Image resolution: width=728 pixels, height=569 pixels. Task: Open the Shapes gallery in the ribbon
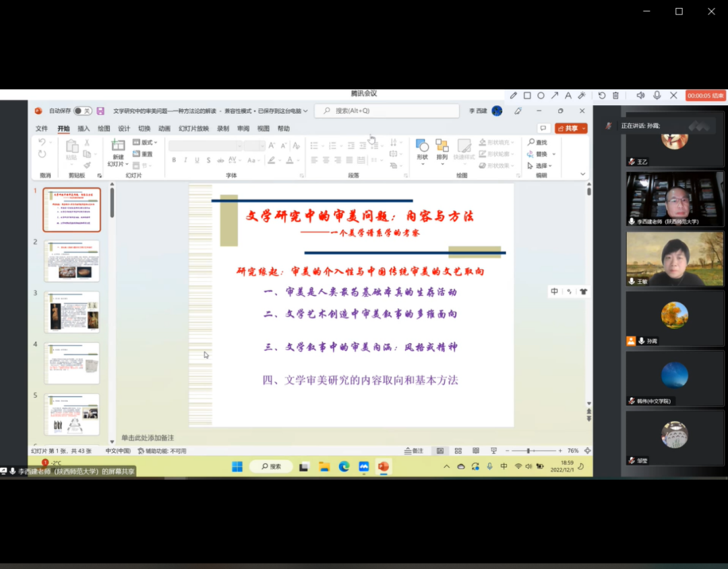click(x=422, y=150)
